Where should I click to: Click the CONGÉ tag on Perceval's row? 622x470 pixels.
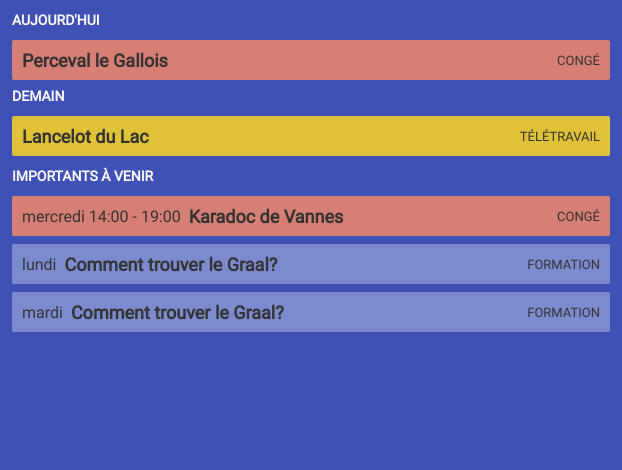[x=578, y=61]
